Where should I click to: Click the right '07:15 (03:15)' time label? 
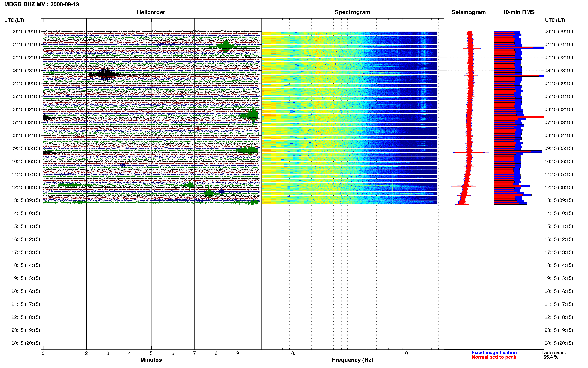click(x=559, y=122)
